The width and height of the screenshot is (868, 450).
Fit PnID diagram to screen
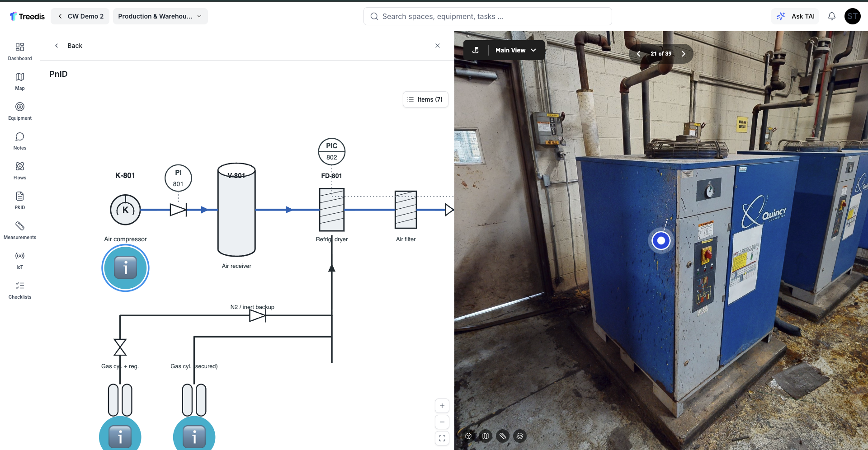[x=442, y=438]
